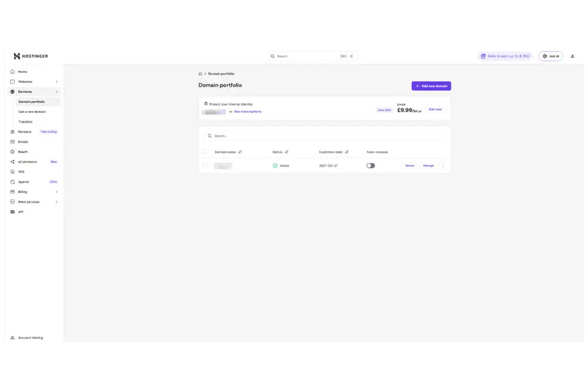Follow the See more options link
588x392 pixels.
248,112
